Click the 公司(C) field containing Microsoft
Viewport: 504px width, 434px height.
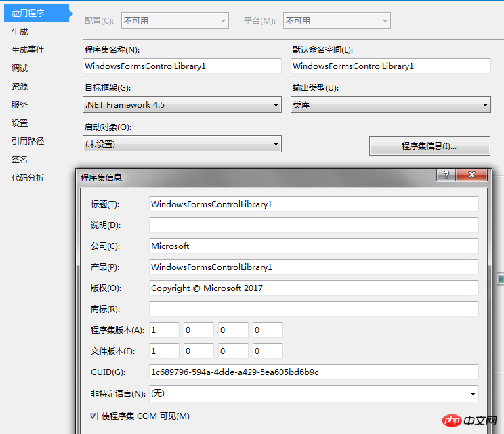314,246
